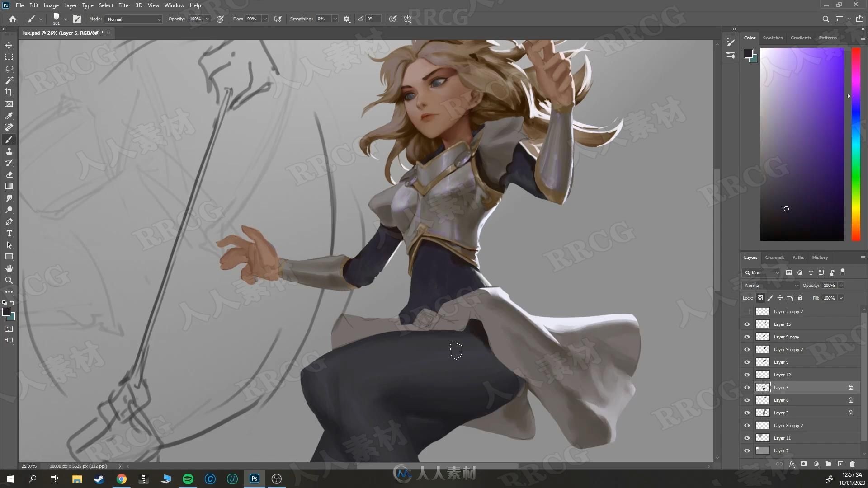Open the brush preset picker arrow
Viewport: 868px width, 488px height.
click(x=66, y=19)
